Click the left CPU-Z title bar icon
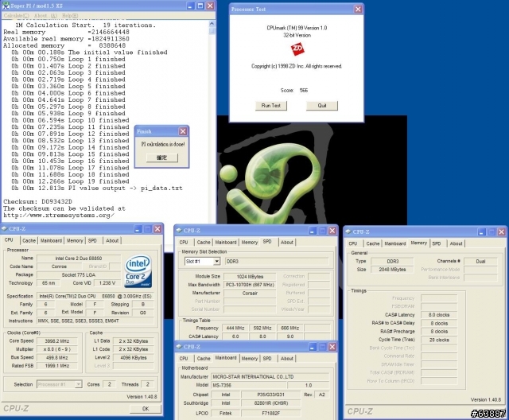The height and width of the screenshot is (420, 509). tap(5, 229)
